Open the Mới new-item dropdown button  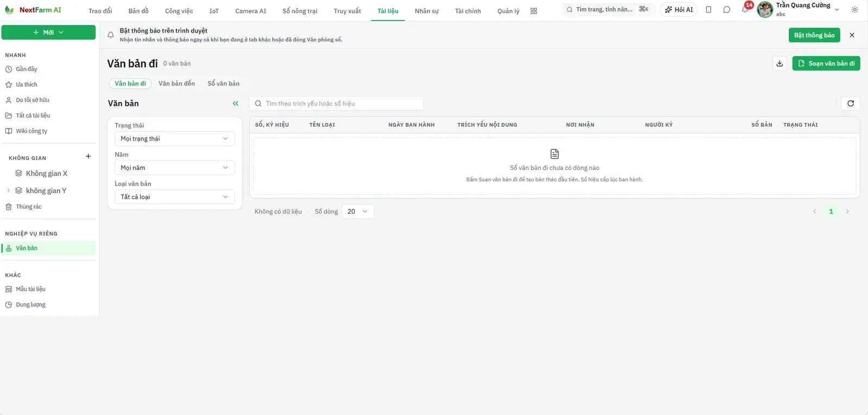(49, 33)
